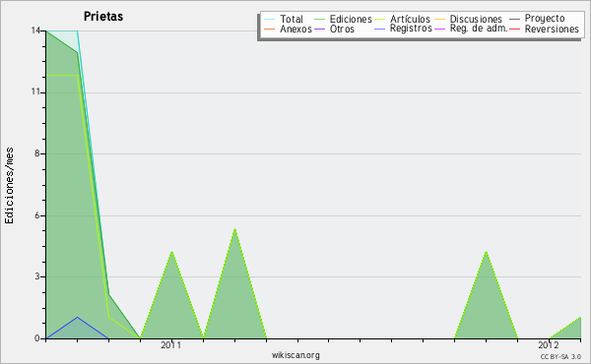Click the chart title Prietas
The width and height of the screenshot is (591, 364).
click(103, 17)
